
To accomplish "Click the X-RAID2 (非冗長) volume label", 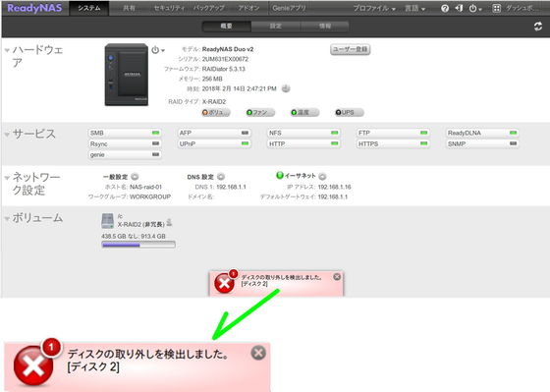I will click(x=141, y=224).
